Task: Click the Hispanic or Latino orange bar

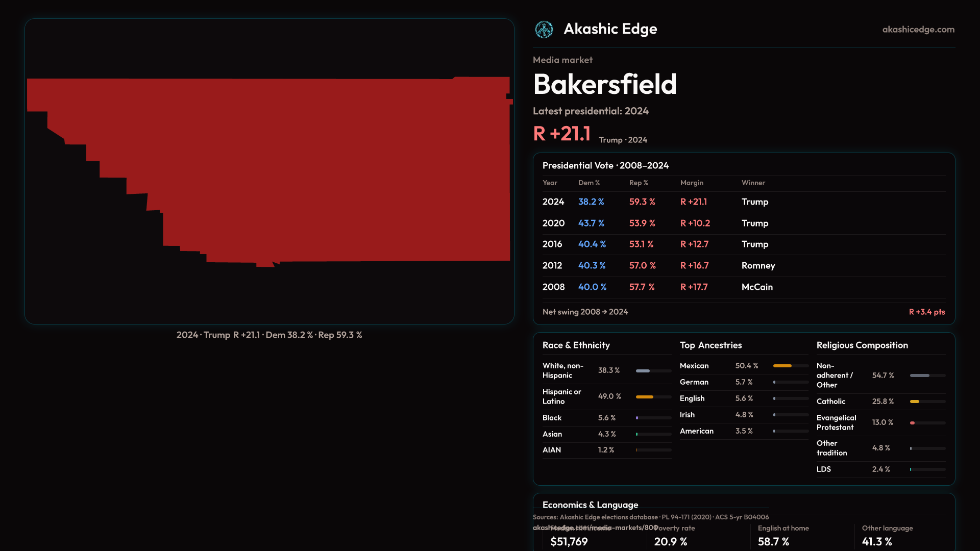Action: pos(645,397)
